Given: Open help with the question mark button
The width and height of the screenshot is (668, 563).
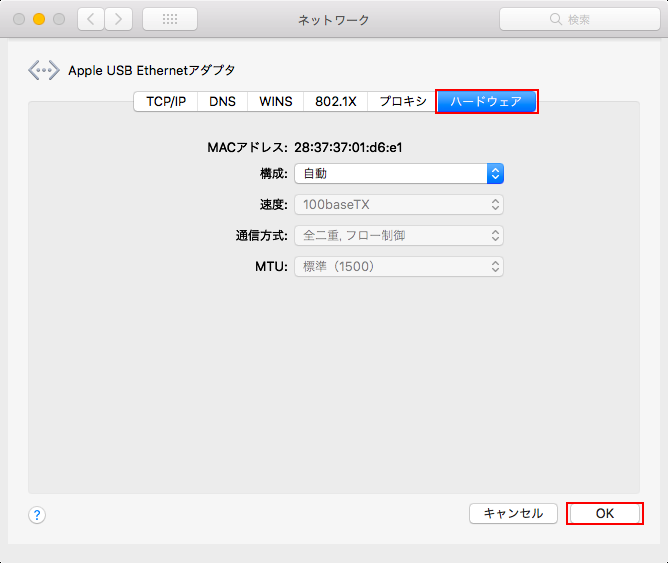Looking at the screenshot, I should [37, 515].
